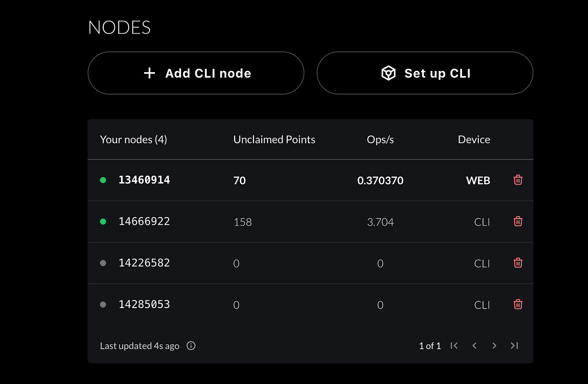Select node row 14666922

310,222
